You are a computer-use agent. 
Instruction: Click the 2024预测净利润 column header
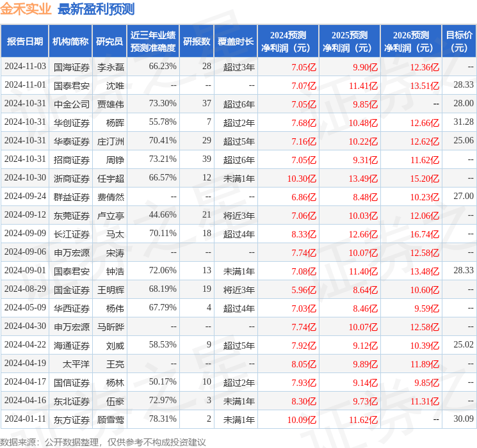[288, 42]
